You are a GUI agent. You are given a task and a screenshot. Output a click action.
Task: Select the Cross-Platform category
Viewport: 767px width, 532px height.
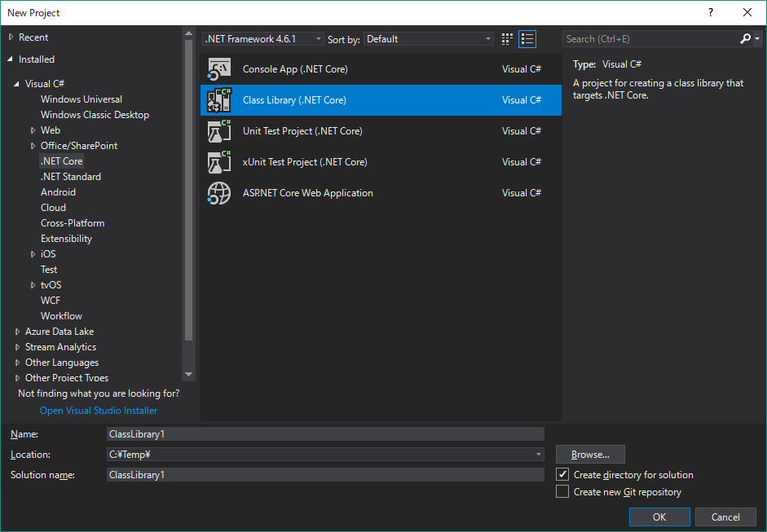pos(73,223)
